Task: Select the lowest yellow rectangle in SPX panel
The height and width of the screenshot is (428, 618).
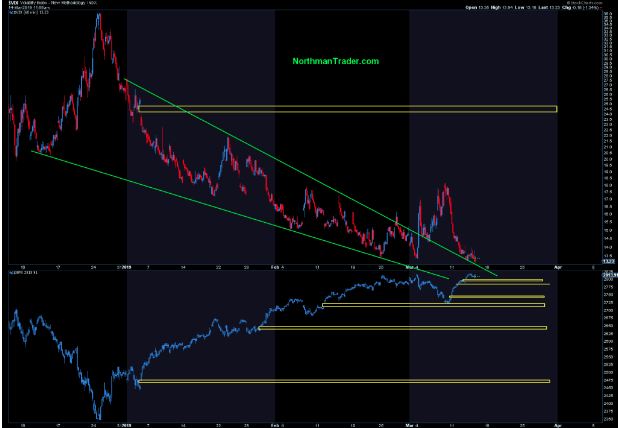Action: (x=343, y=381)
